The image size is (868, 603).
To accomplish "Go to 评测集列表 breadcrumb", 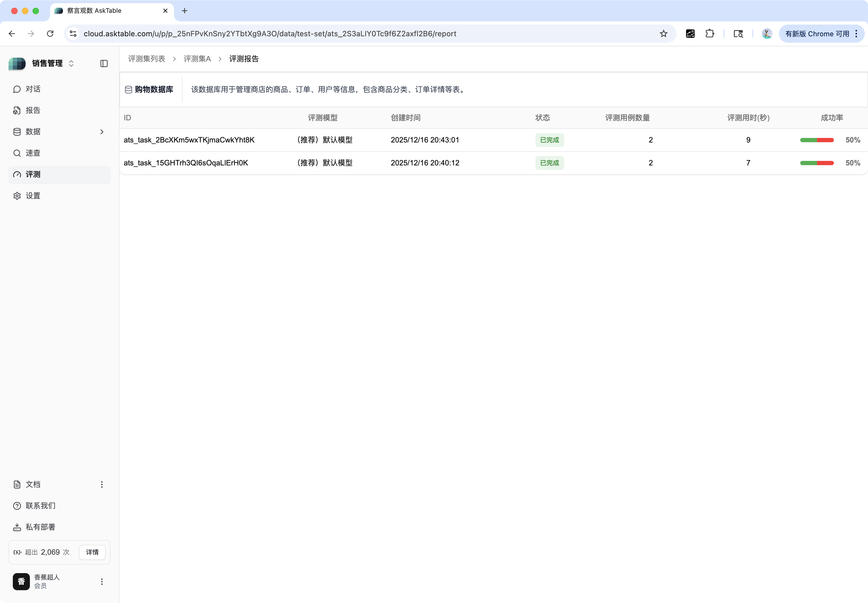I will click(x=146, y=59).
